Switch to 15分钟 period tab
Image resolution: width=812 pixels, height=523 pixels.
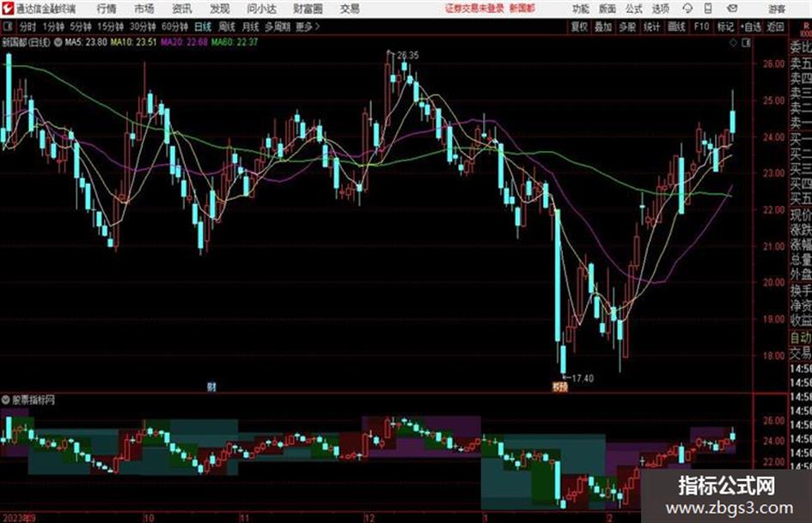pyautogui.click(x=110, y=27)
